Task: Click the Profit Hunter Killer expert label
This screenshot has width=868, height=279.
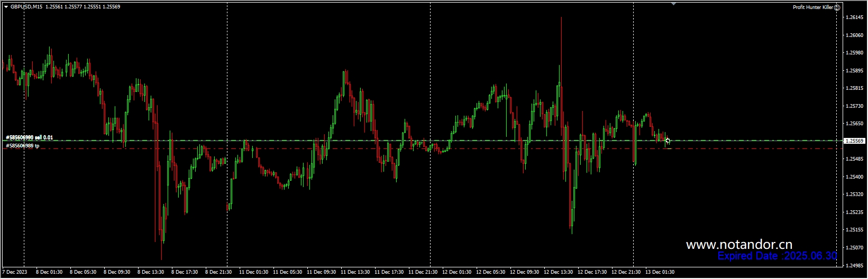Action: [x=813, y=7]
